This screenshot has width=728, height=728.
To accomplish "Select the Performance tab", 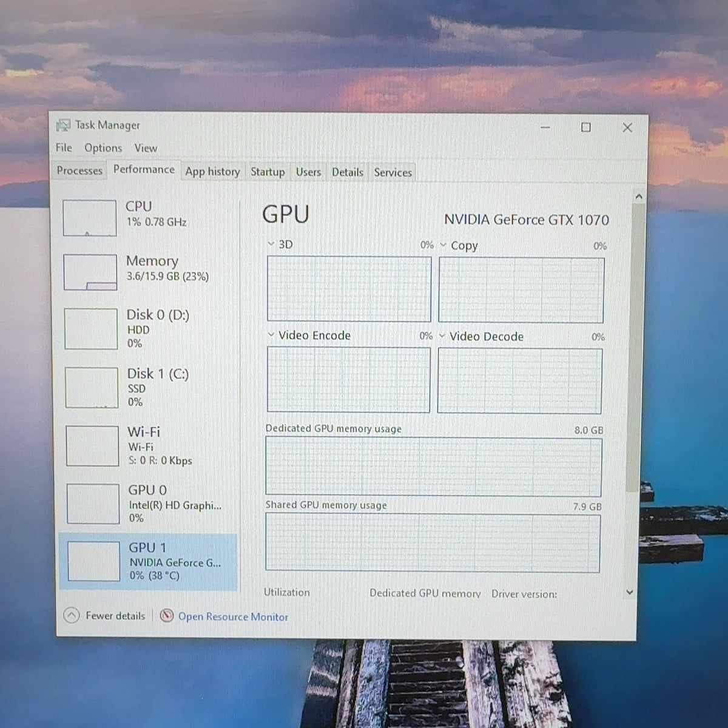I will pyautogui.click(x=144, y=169).
